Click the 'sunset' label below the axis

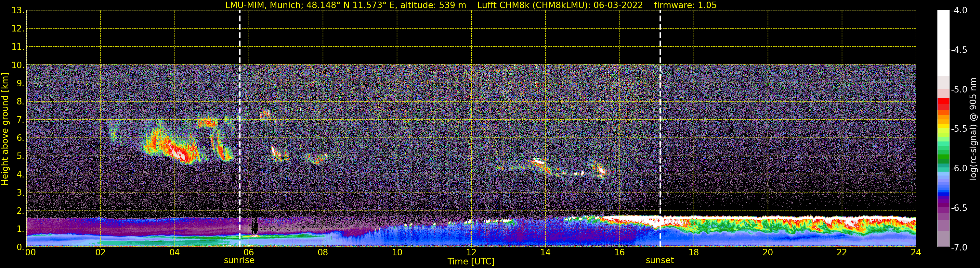pos(660,261)
